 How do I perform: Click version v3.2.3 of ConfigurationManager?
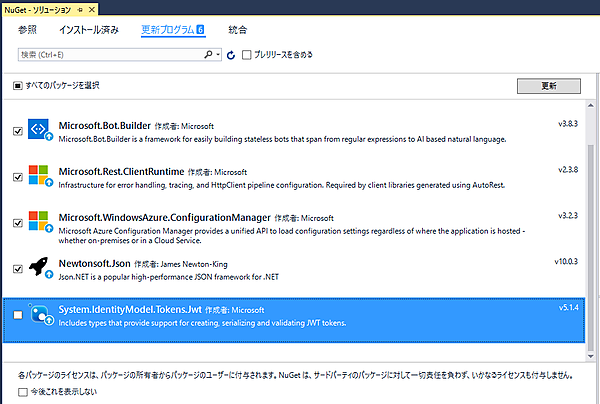[x=568, y=216]
